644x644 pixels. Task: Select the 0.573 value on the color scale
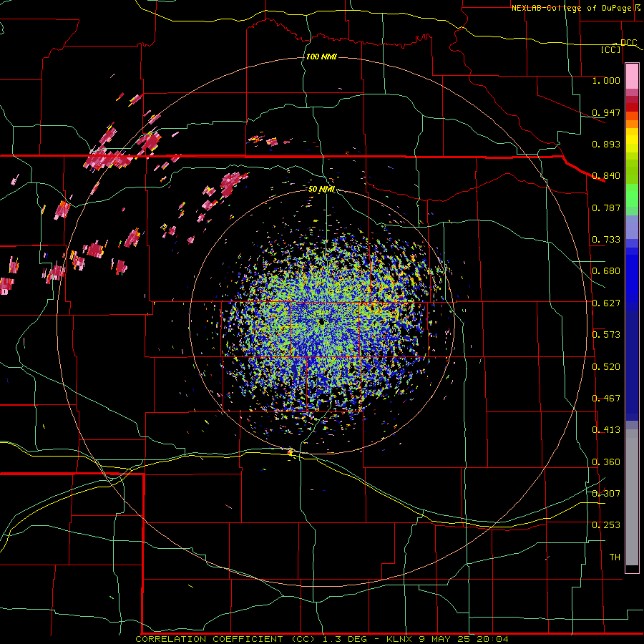coord(606,335)
